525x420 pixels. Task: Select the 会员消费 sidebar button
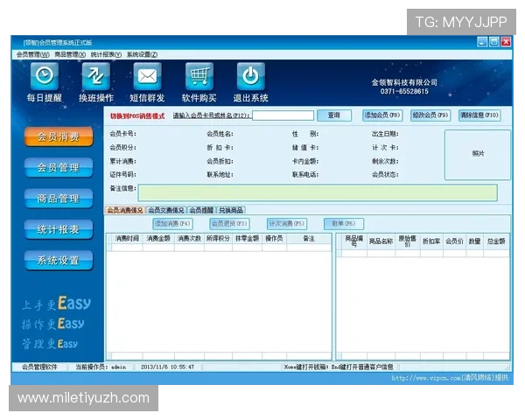point(59,136)
